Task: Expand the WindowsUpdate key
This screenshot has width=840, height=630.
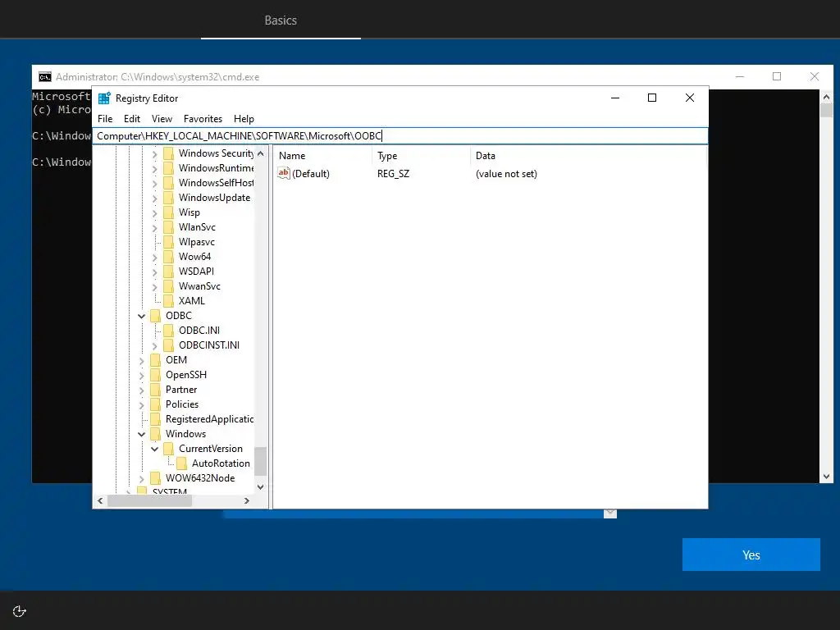Action: (154, 199)
